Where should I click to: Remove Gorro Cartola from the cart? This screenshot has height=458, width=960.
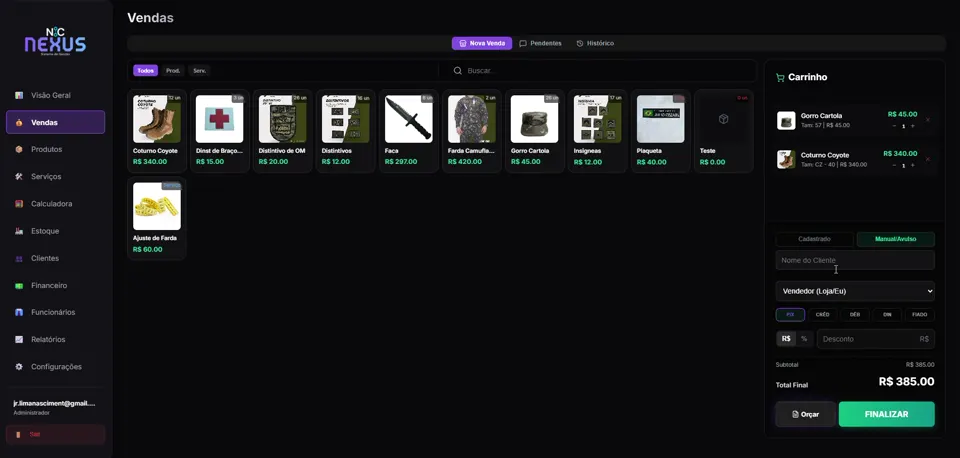[x=928, y=120]
